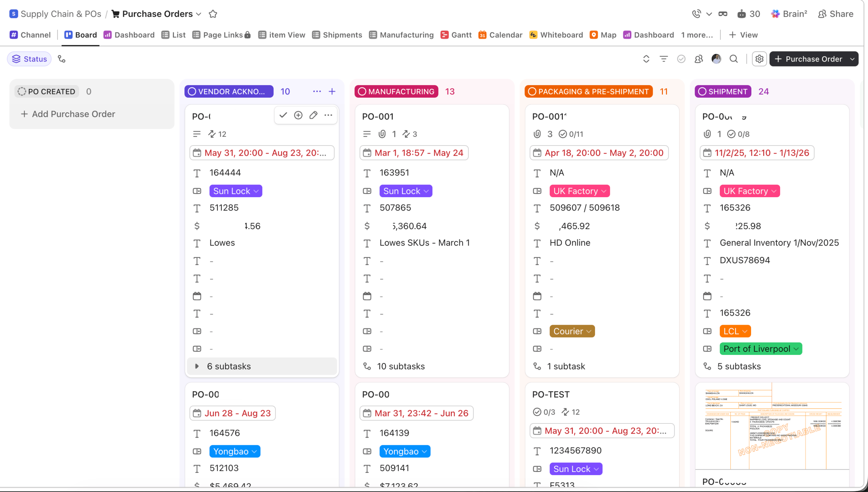
Task: Toggle closed tasks checkmark circle in toolbar
Action: click(681, 59)
